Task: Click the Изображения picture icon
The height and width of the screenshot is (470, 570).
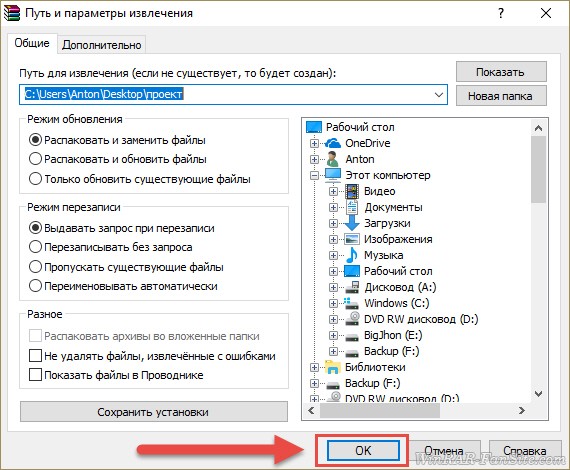Action: pyautogui.click(x=352, y=239)
